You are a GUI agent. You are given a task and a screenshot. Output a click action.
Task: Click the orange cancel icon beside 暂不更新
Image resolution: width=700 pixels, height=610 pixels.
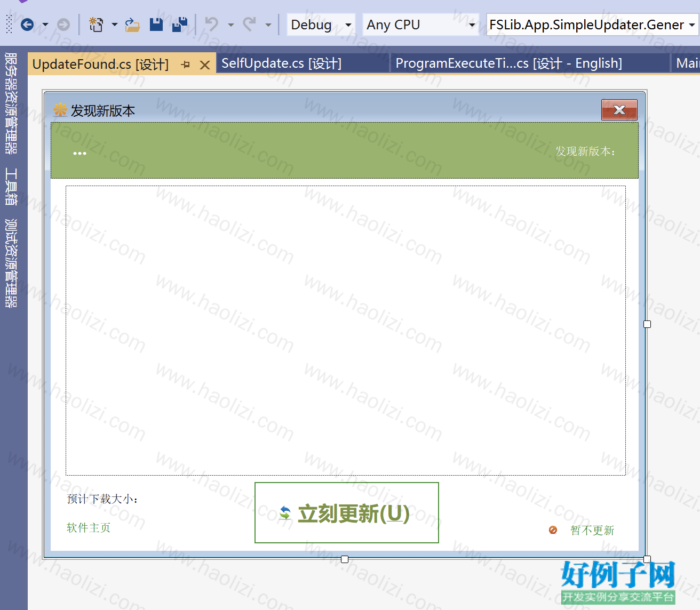point(553,529)
